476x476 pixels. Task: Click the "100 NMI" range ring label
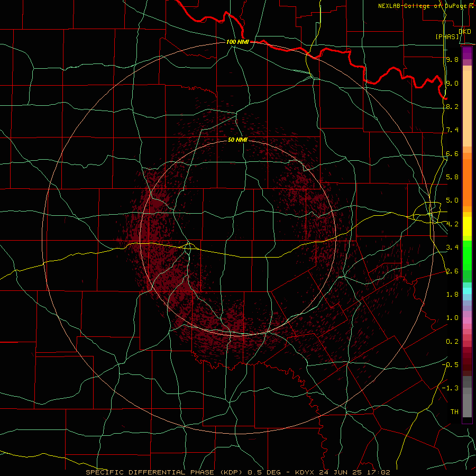[x=237, y=42]
